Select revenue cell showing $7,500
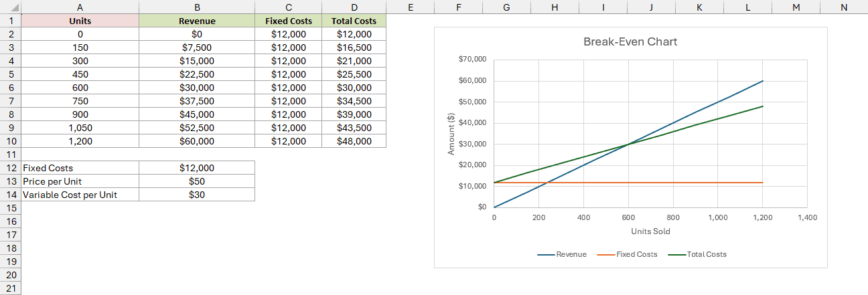Screen dimensions: 868x295 click(197, 47)
